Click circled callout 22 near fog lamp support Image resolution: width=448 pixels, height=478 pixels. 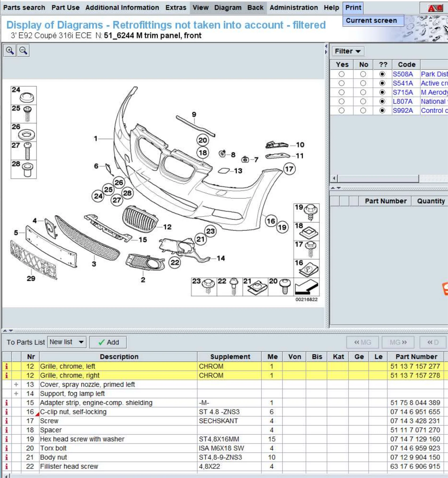175,262
